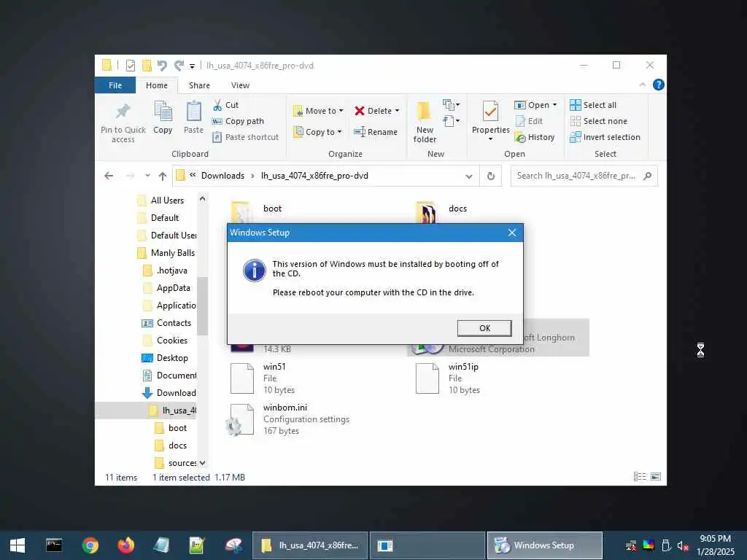Click the Up one level arrow

click(x=163, y=176)
